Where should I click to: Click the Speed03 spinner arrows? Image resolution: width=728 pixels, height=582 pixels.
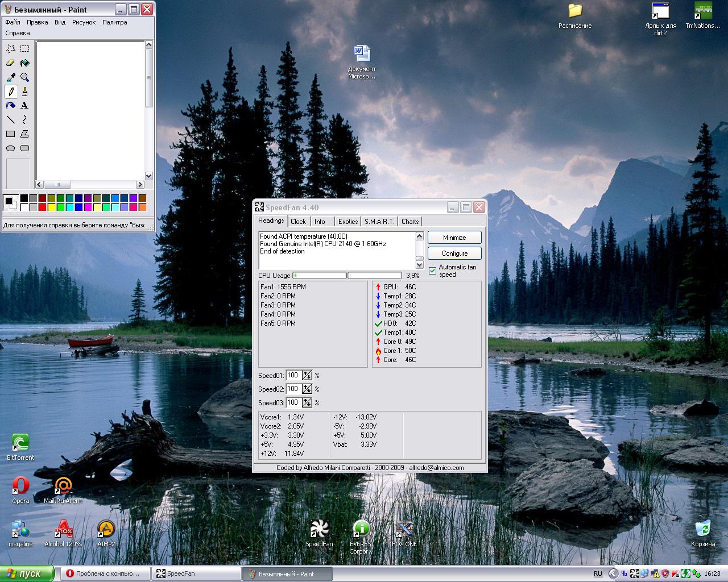click(x=307, y=402)
